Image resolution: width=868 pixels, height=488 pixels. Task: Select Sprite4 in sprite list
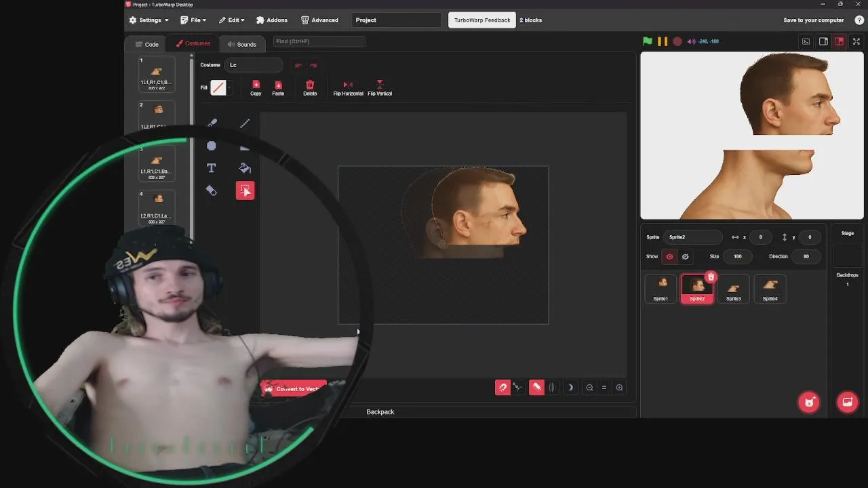click(x=770, y=289)
